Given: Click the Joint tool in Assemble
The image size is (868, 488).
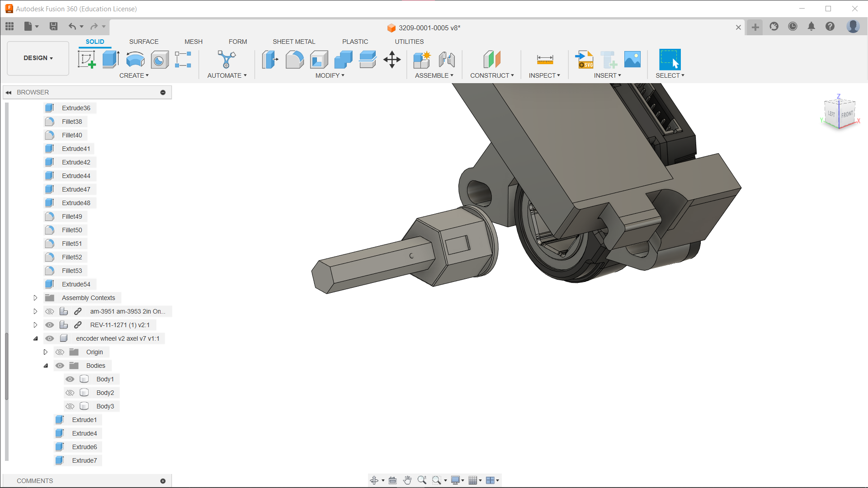Looking at the screenshot, I should [x=447, y=59].
